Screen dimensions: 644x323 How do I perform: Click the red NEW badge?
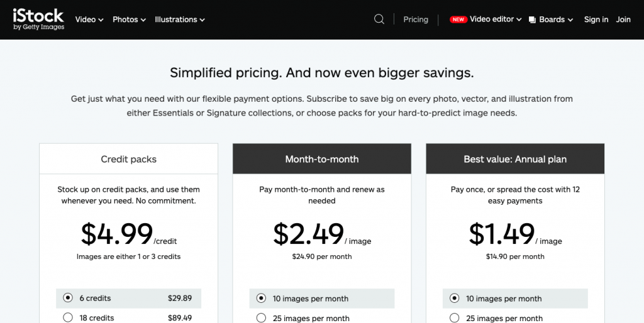tap(458, 19)
